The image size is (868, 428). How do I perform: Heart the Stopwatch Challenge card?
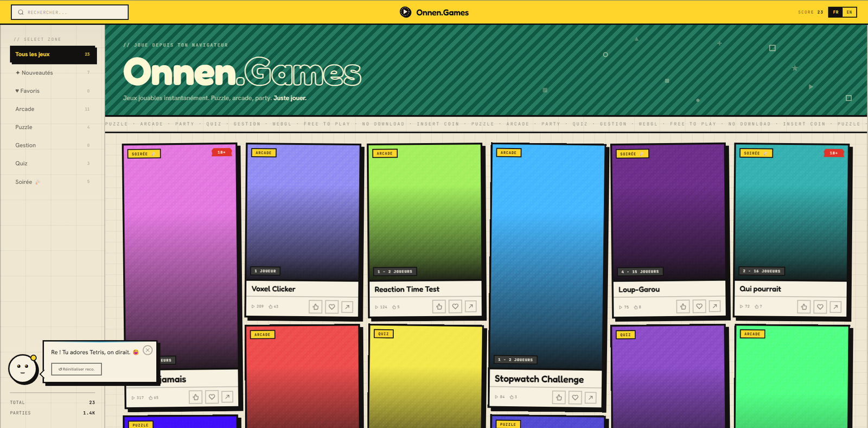(576, 398)
